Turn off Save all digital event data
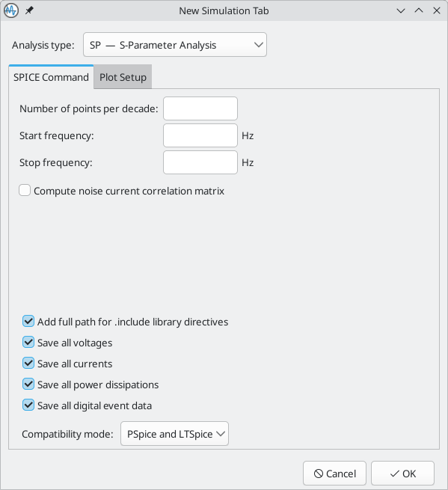 pos(28,405)
